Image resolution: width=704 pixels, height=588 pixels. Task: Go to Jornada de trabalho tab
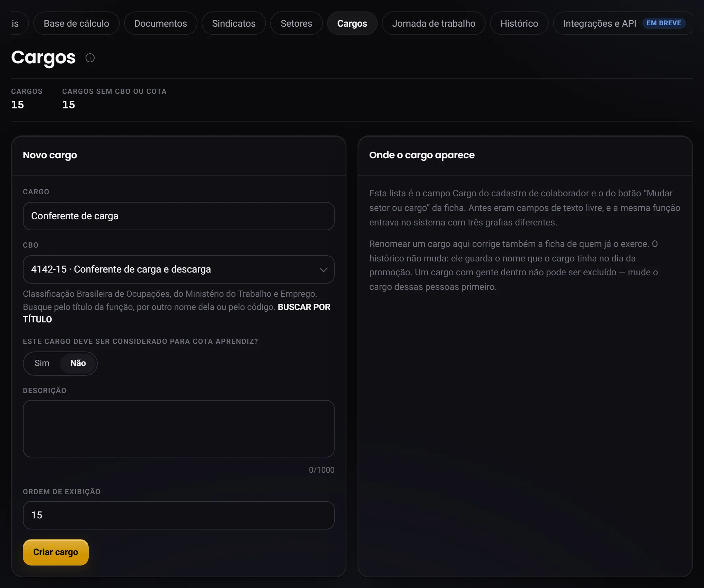click(433, 23)
